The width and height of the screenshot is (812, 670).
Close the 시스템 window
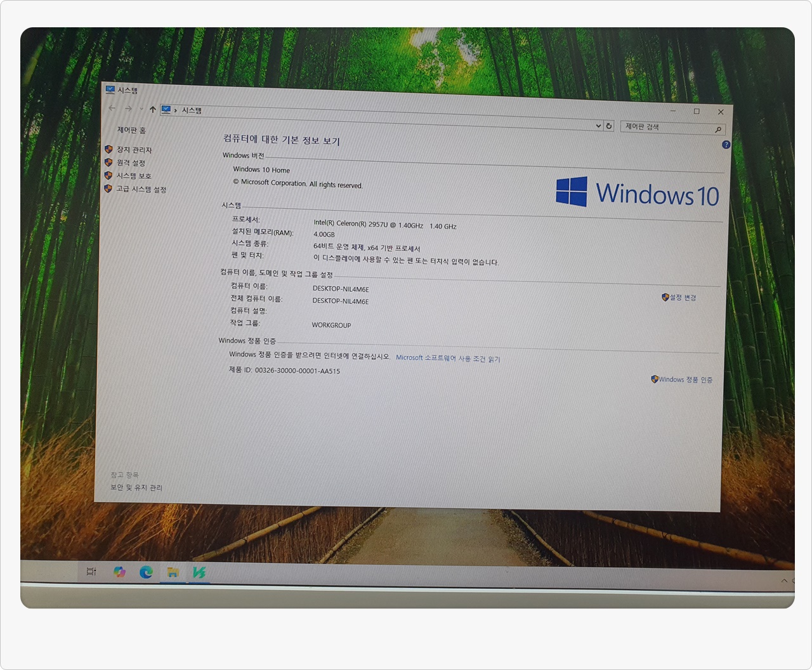721,112
